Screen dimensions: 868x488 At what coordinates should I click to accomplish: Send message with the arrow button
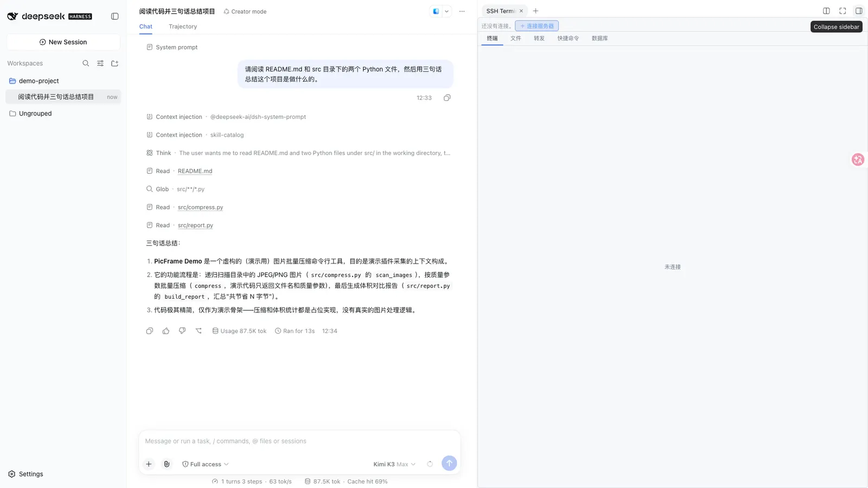pos(449,463)
